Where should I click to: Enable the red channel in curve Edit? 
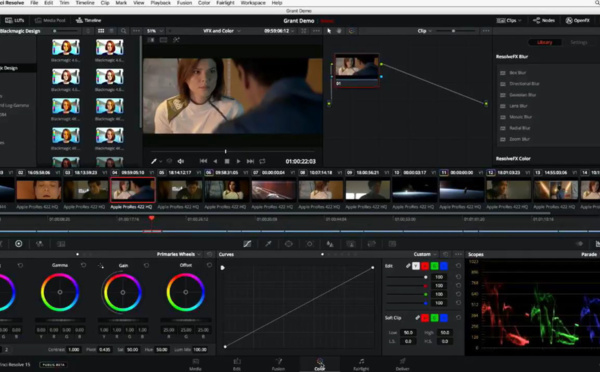pyautogui.click(x=425, y=266)
